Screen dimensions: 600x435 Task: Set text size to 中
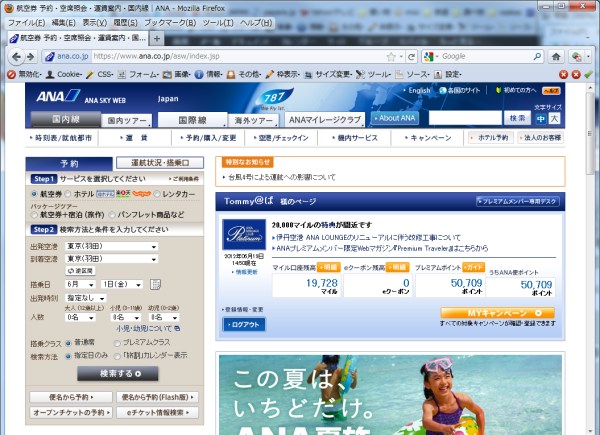[x=541, y=119]
